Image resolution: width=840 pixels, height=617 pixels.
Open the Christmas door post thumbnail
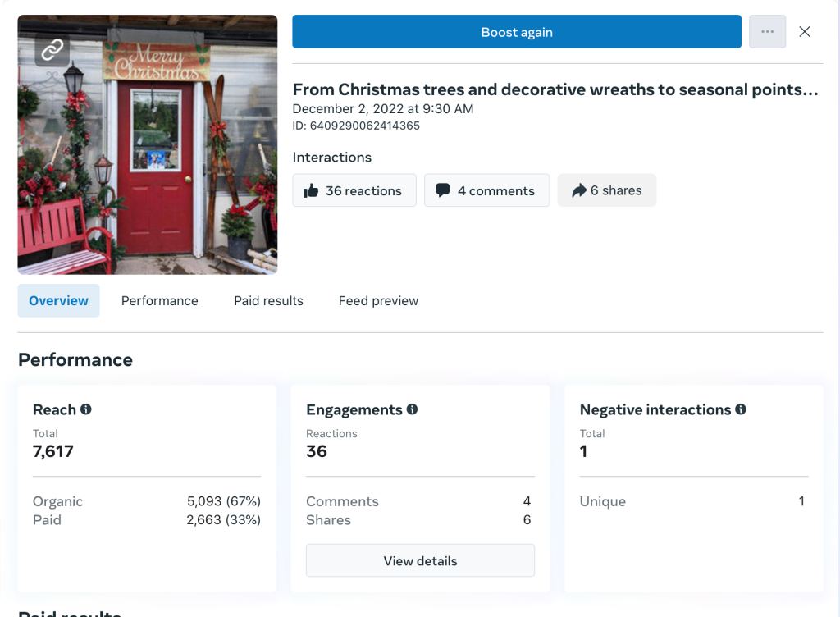coord(148,144)
